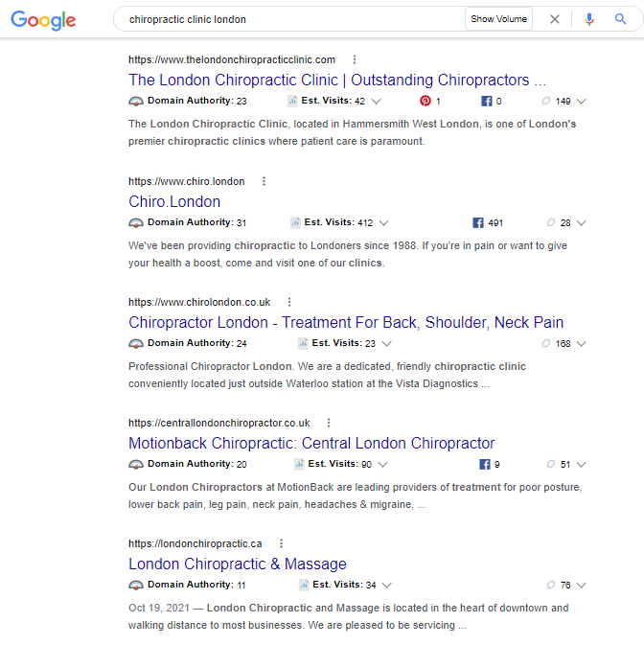
Task: Open London Chiropractic & Massage result
Action: pyautogui.click(x=238, y=564)
